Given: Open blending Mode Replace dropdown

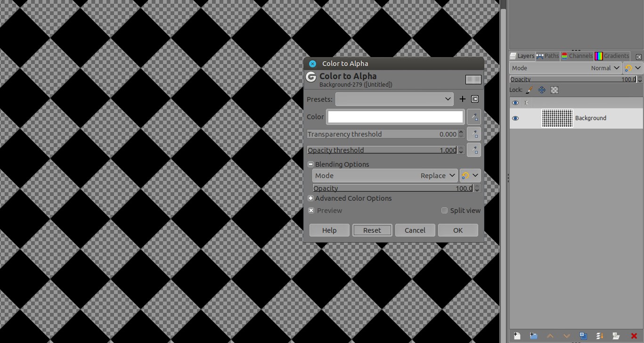Looking at the screenshot, I should click(385, 176).
